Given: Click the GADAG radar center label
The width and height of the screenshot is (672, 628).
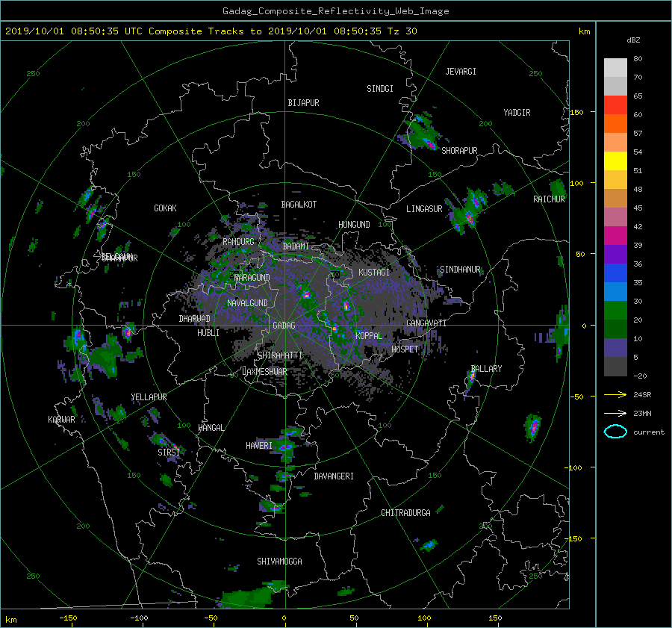Looking at the screenshot, I should click(284, 326).
